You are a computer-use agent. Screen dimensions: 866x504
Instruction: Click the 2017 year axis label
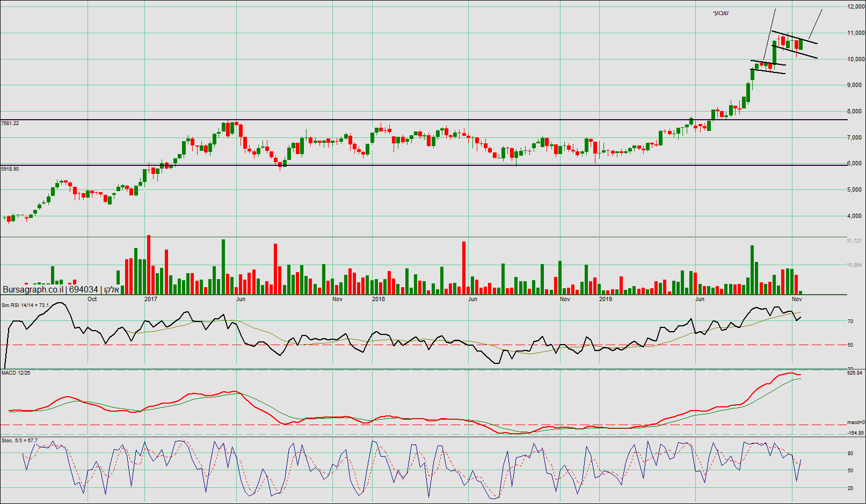tap(151, 299)
